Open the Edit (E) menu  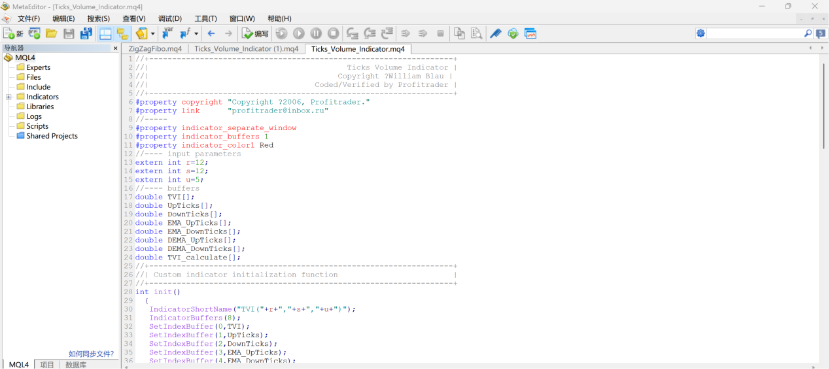tap(63, 19)
